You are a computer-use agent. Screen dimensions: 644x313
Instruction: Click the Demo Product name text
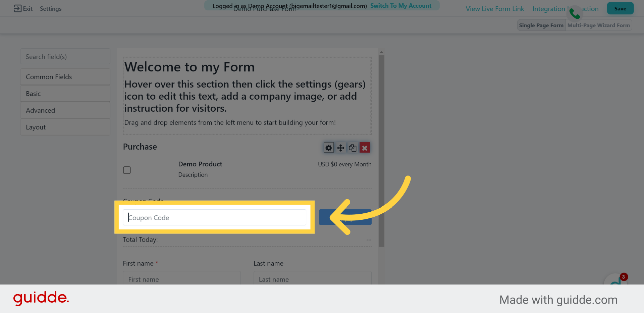pyautogui.click(x=200, y=164)
